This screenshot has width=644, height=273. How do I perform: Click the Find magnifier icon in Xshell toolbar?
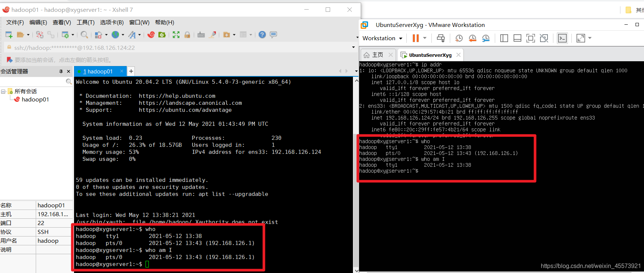click(x=84, y=35)
